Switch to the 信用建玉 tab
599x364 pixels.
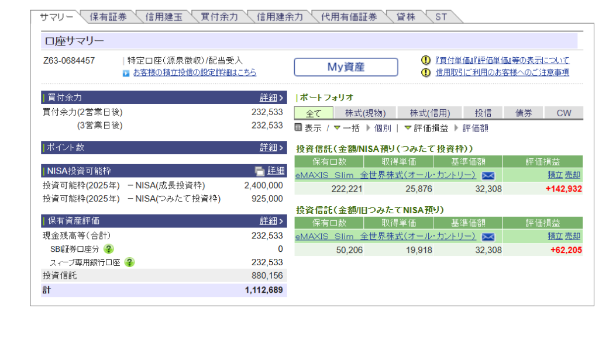click(x=163, y=17)
